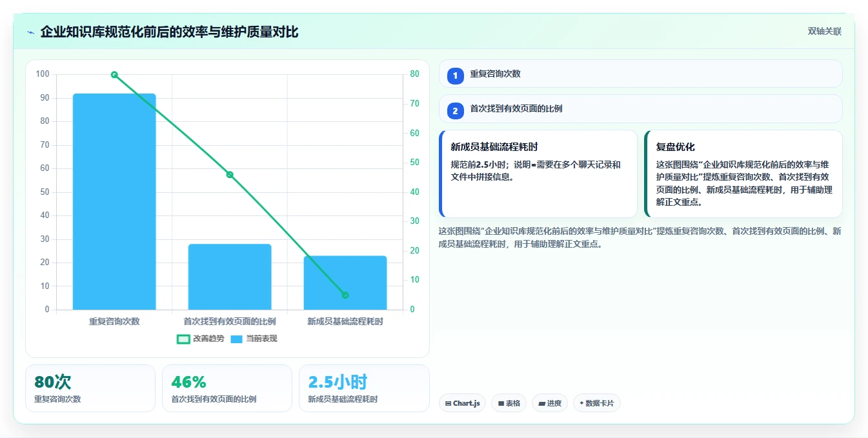Click the 表格 tag icon

pyautogui.click(x=501, y=403)
